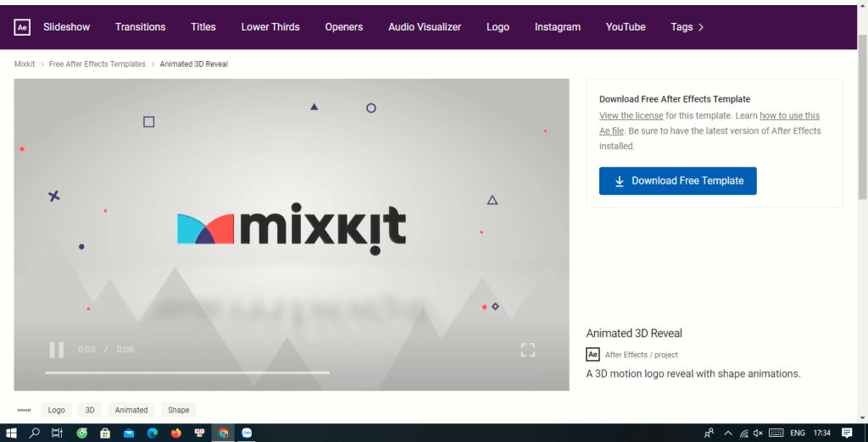Go to Mixkit breadcrumb home

point(25,64)
